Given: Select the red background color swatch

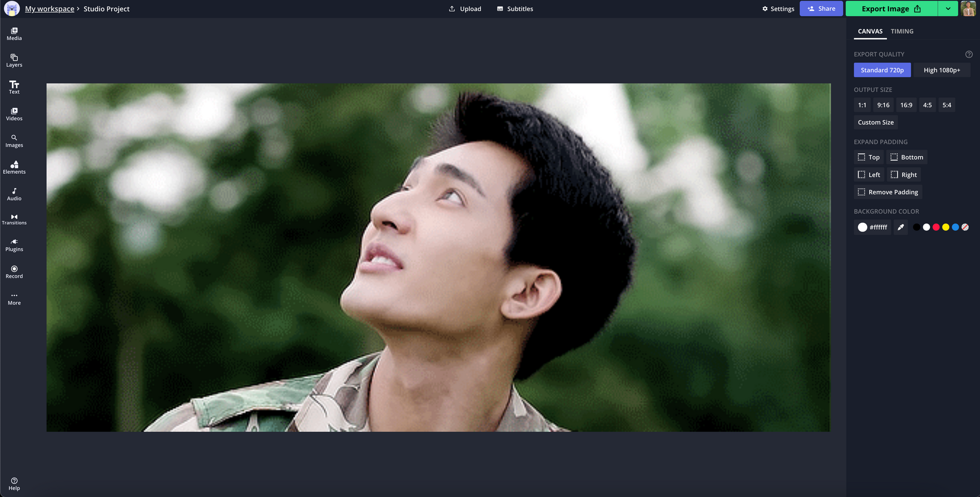Looking at the screenshot, I should pyautogui.click(x=936, y=227).
